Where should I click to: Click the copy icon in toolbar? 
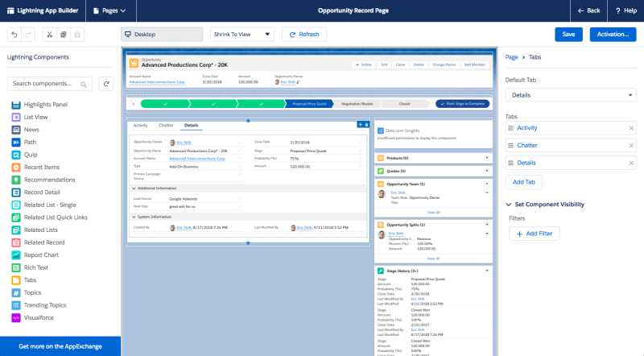tap(64, 35)
